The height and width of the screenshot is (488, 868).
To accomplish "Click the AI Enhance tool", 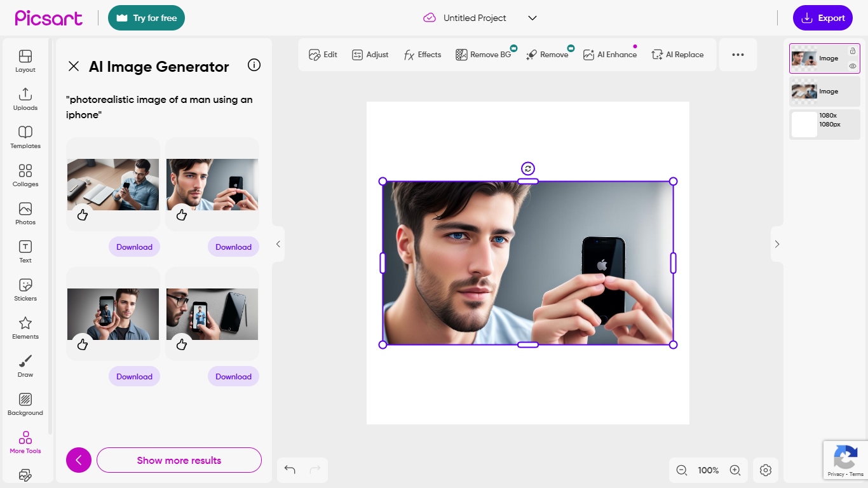I will pos(609,55).
